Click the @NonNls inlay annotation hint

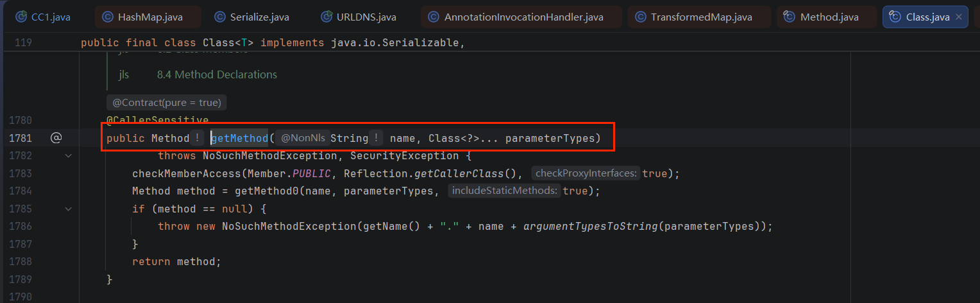[x=303, y=138]
